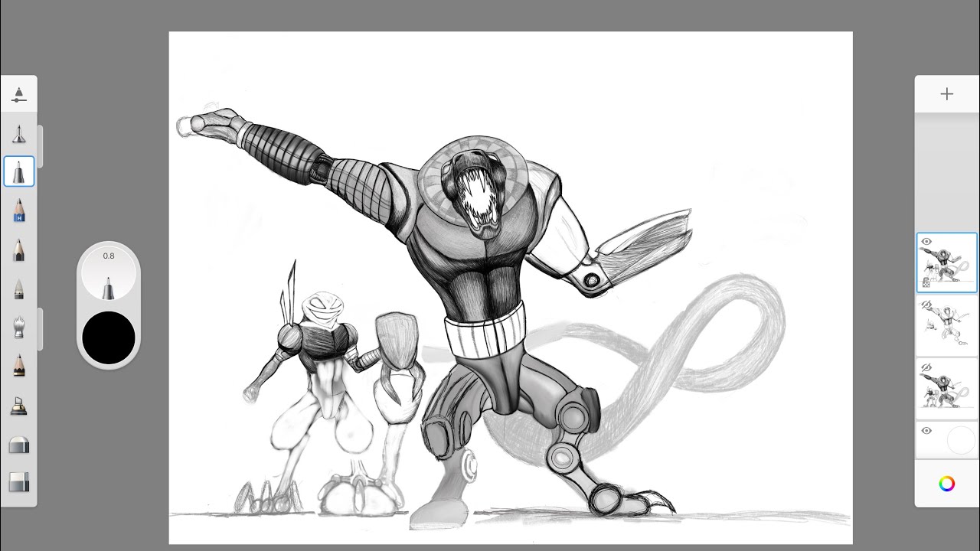Select the airbrush tool
This screenshot has height=551, width=980.
pos(19,132)
